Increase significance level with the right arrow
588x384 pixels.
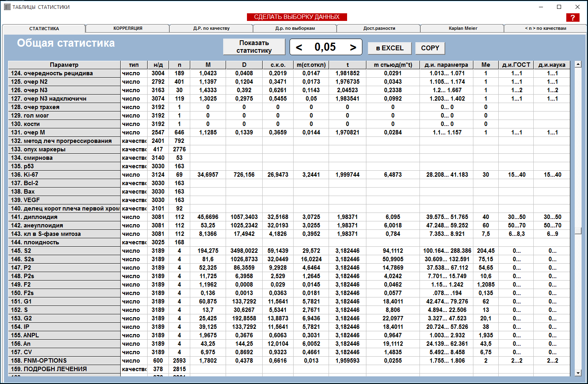tap(353, 47)
